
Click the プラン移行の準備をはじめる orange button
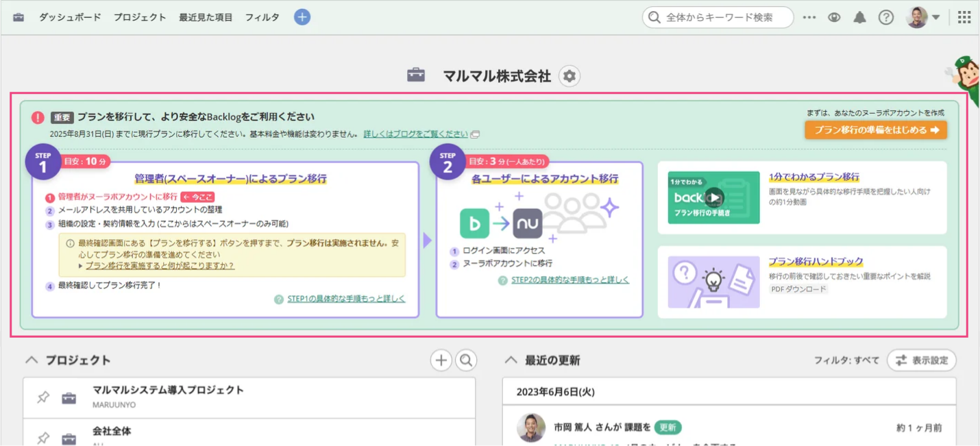tap(875, 129)
